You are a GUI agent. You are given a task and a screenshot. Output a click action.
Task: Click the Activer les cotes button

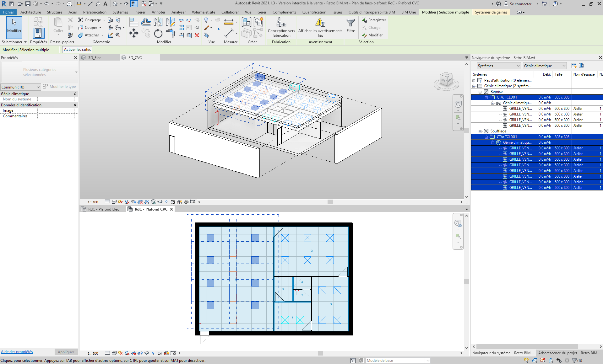pyautogui.click(x=77, y=50)
